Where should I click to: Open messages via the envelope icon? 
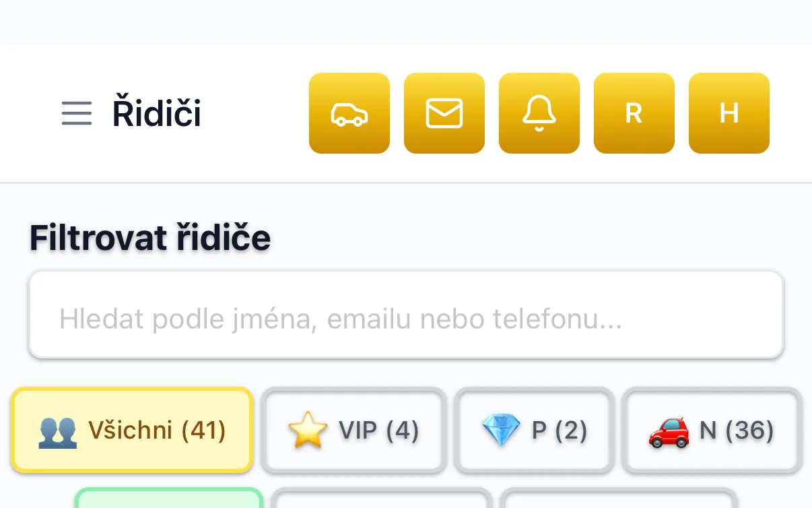point(444,113)
